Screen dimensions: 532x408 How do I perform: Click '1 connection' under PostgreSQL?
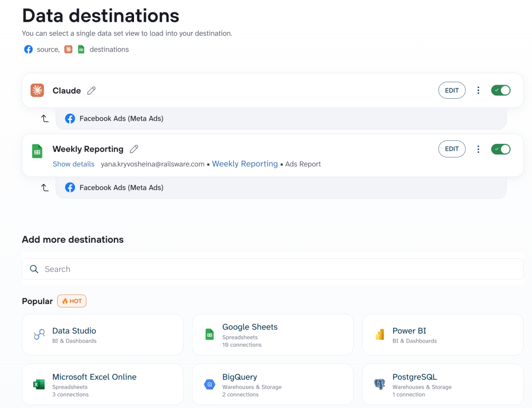tap(409, 394)
